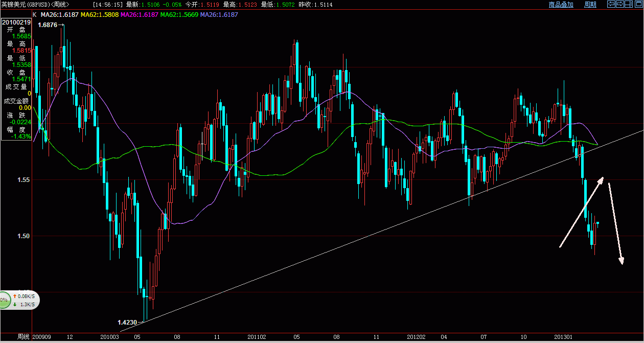Image resolution: width=644 pixels, height=343 pixels.
Task: Click the high price 1.5815 value
Action: (21, 51)
